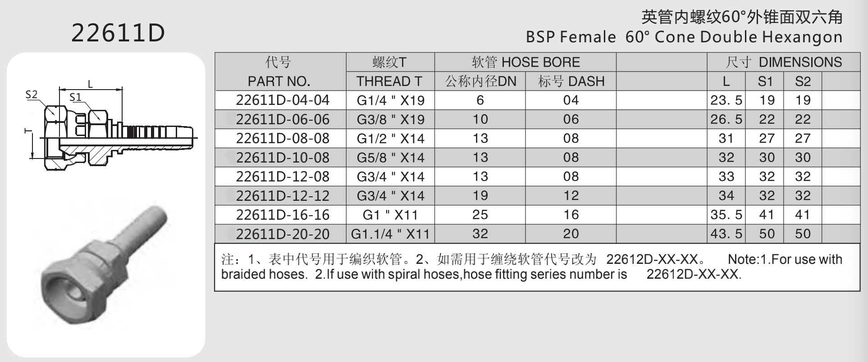
Task: Click thread cell G1.1/4" X11
Action: pos(391,234)
